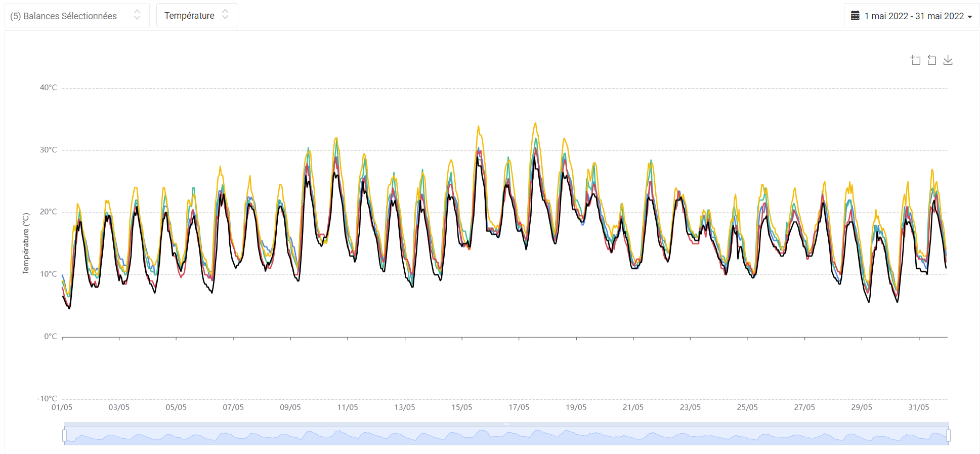This screenshot has width=980, height=454.
Task: Click the right handle of the zoom slider
Action: 949,435
